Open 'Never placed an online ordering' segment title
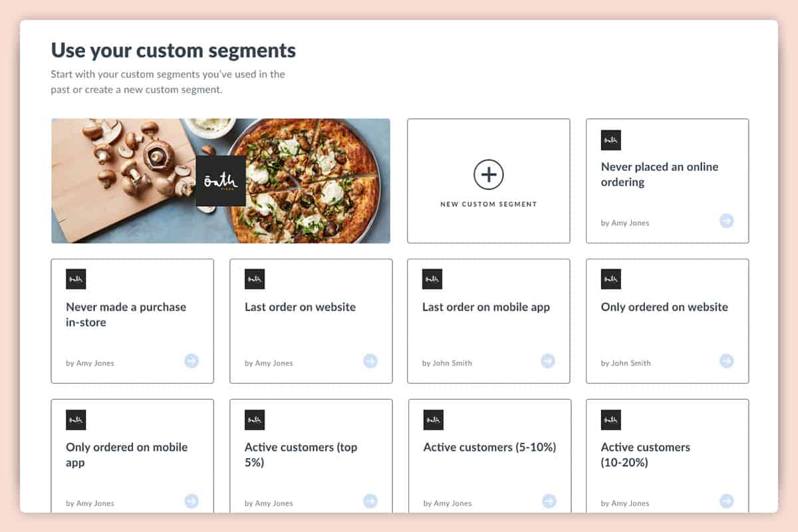Screen dimensions: 798x532 (x=660, y=174)
